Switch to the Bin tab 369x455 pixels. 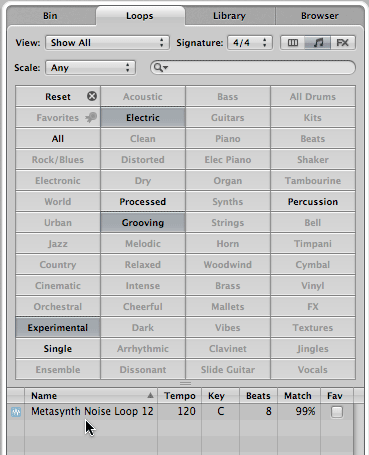tap(50, 16)
